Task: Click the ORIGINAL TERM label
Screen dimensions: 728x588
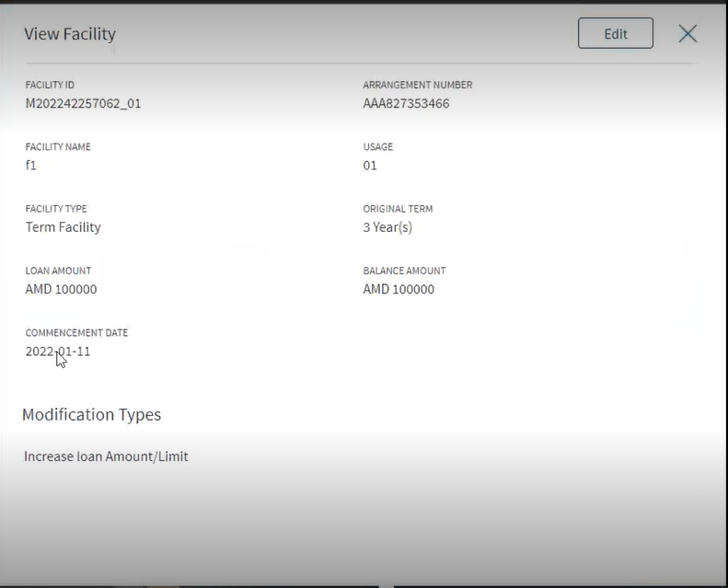Action: tap(398, 209)
